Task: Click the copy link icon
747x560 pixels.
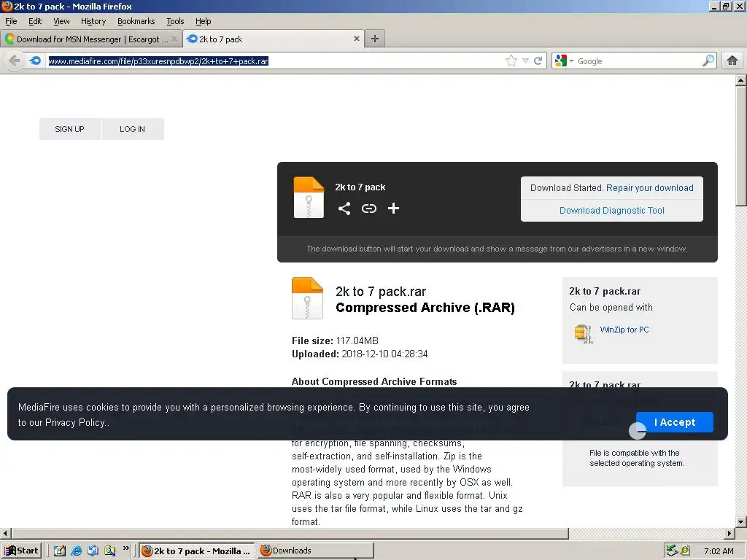Action: 368,209
